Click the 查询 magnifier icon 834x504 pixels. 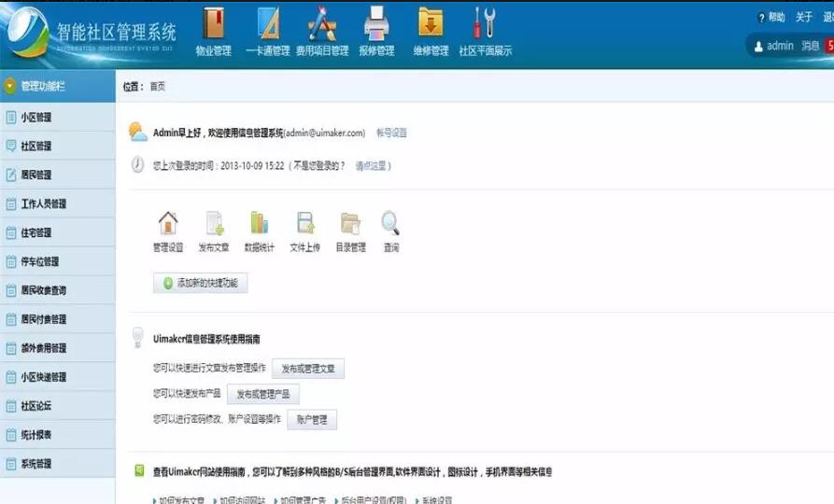coord(391,223)
